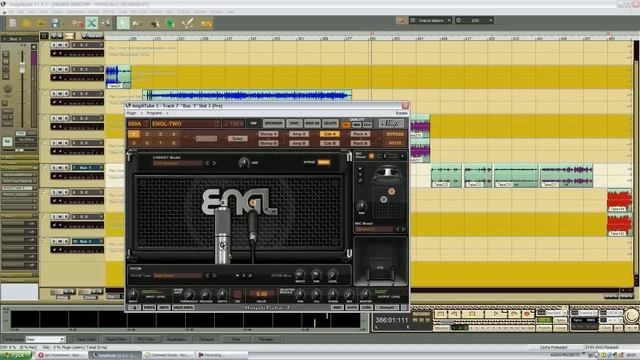This screenshot has height=360, width=640.
Task: Click the AmpliTube INPUT knob
Action: pos(133,294)
